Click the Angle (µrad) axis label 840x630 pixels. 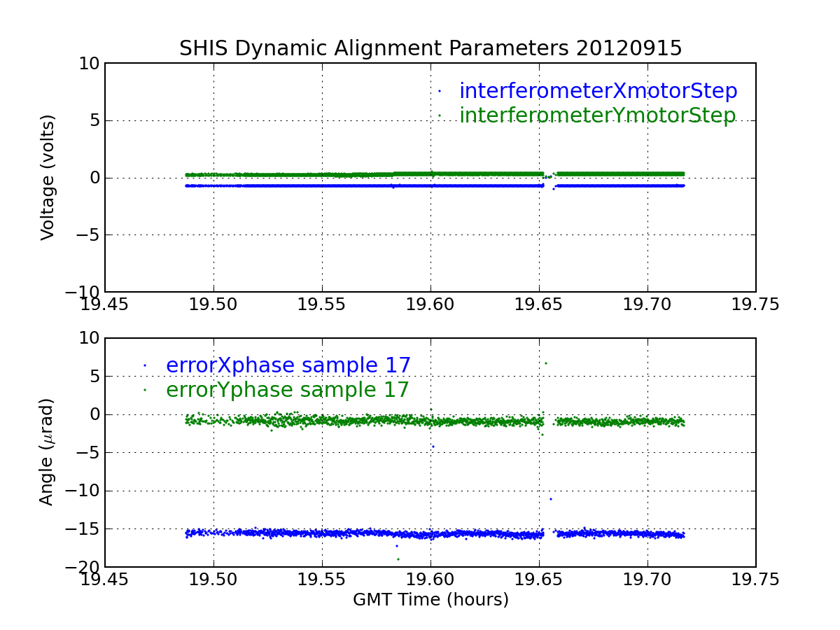[x=47, y=451]
